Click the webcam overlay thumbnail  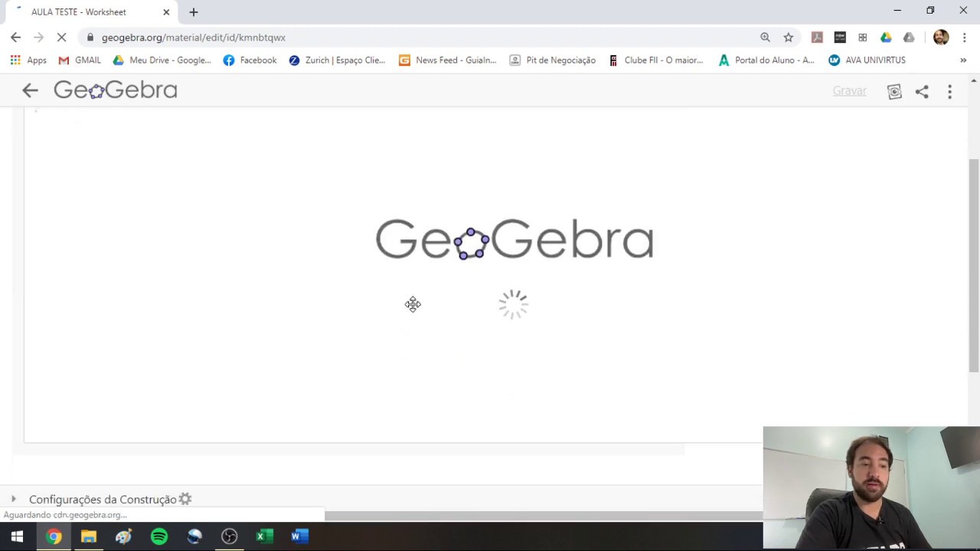pyautogui.click(x=871, y=488)
